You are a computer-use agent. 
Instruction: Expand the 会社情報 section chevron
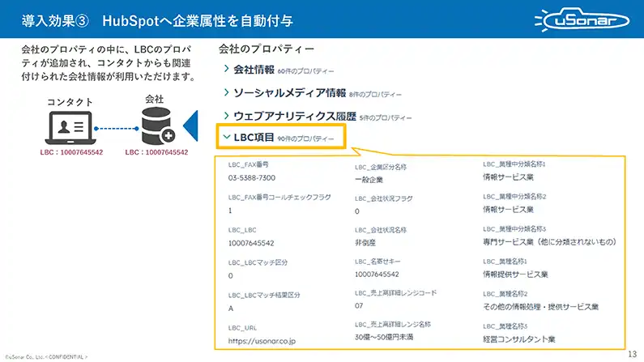[x=226, y=69]
